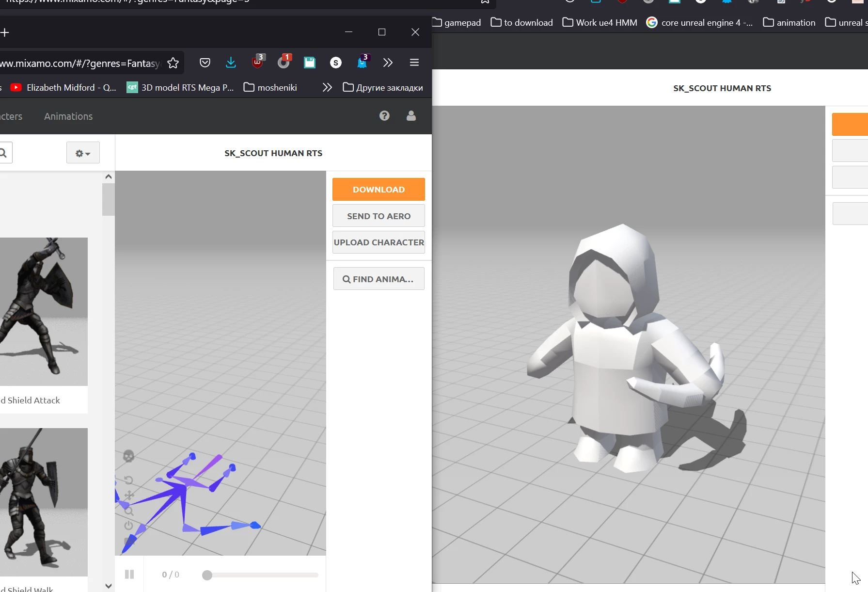Close the front Firefox window
Viewport: 868px width, 592px height.
pyautogui.click(x=415, y=32)
